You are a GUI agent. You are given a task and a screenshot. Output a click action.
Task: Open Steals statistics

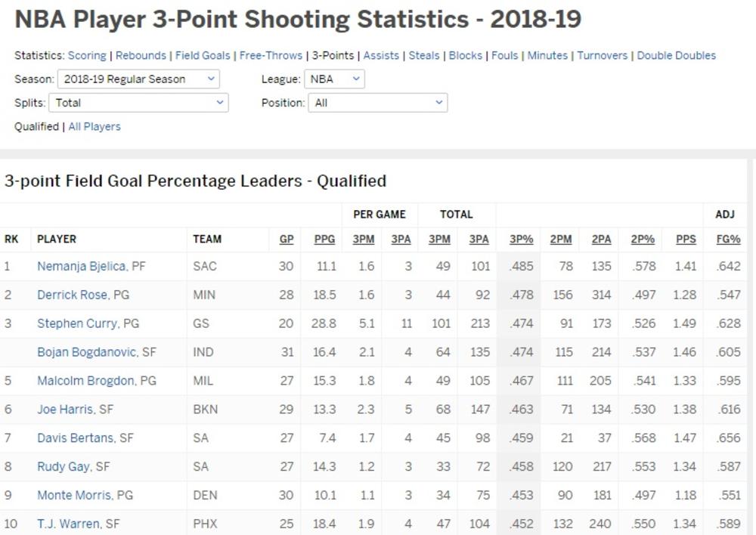pos(423,55)
